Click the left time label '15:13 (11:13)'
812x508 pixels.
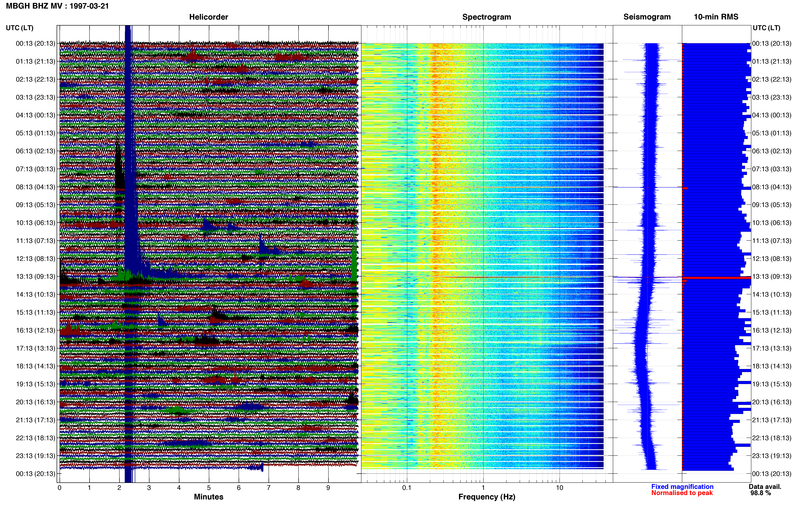pyautogui.click(x=36, y=313)
